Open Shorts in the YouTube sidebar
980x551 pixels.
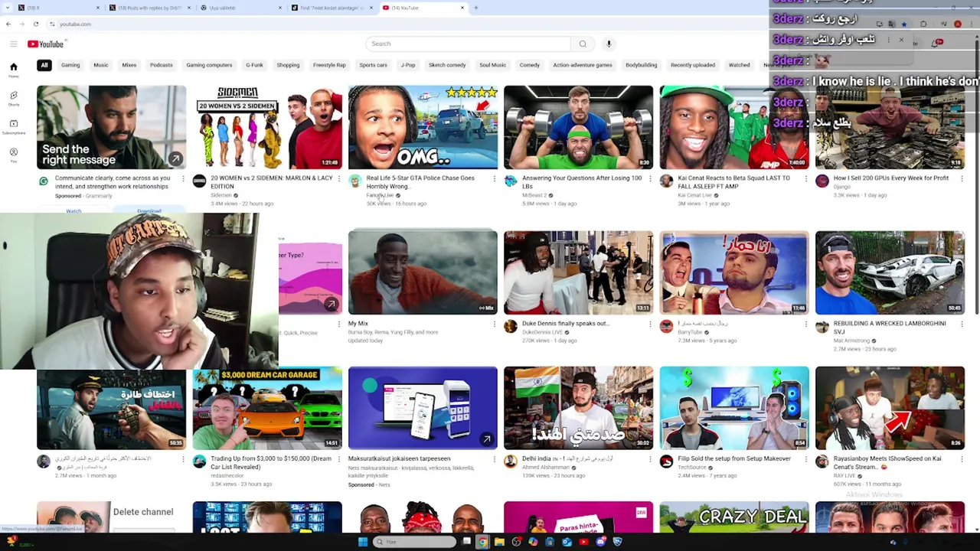(x=13, y=98)
